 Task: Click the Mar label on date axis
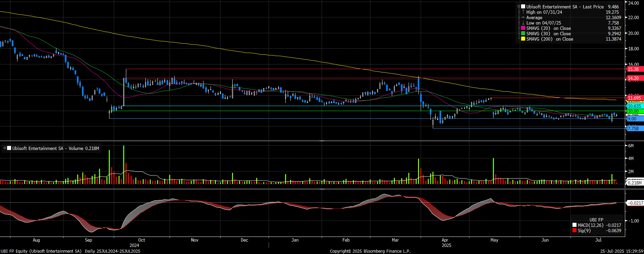tap(395, 240)
